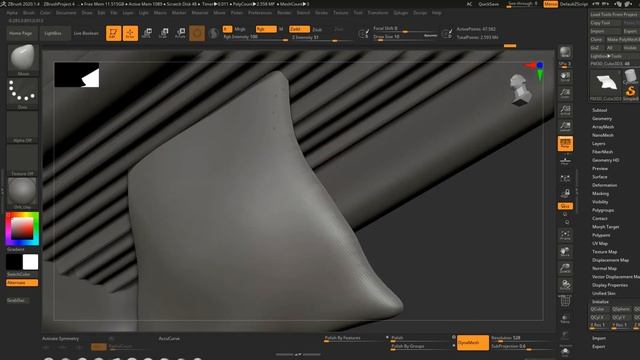Expand the Masking sub-palette
The width and height of the screenshot is (640, 360).
point(600,193)
